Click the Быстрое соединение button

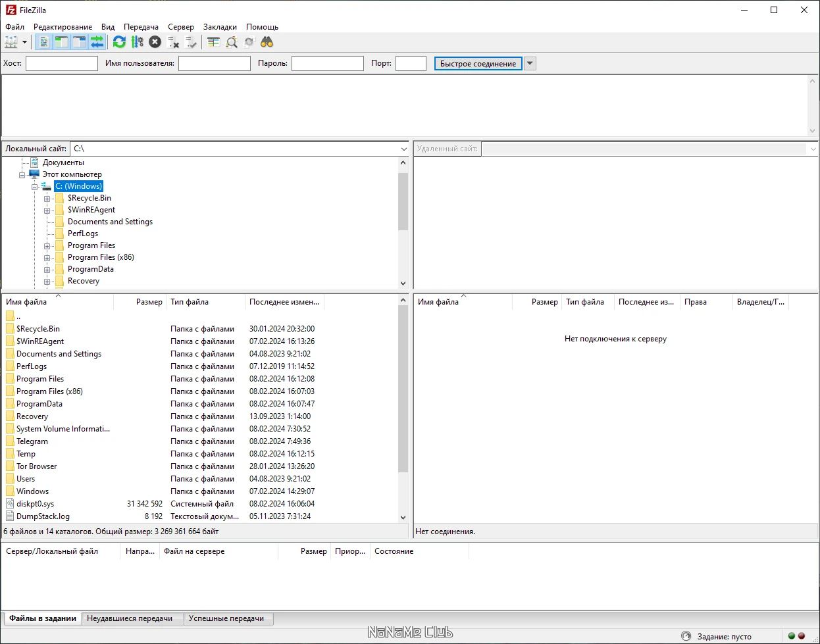(x=478, y=64)
